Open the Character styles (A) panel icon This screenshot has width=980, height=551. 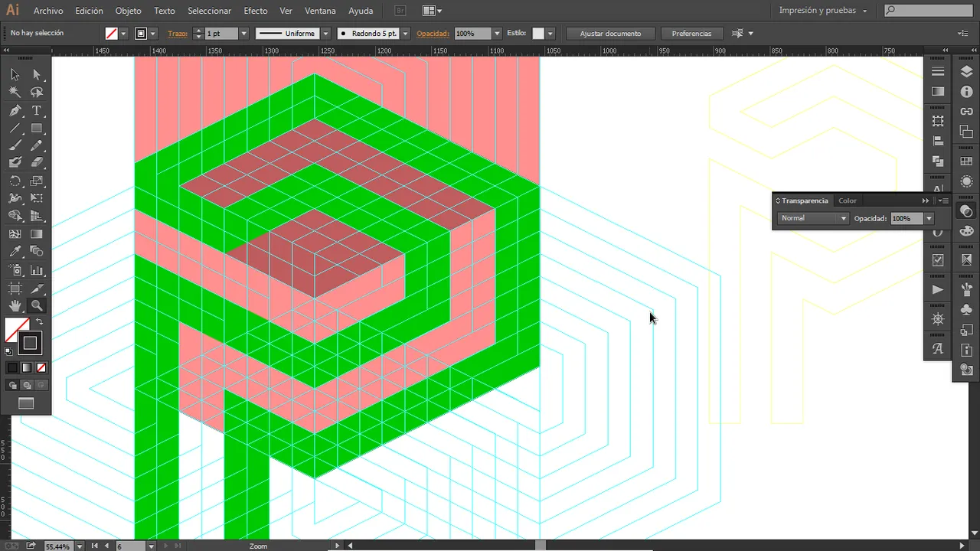pyautogui.click(x=938, y=348)
